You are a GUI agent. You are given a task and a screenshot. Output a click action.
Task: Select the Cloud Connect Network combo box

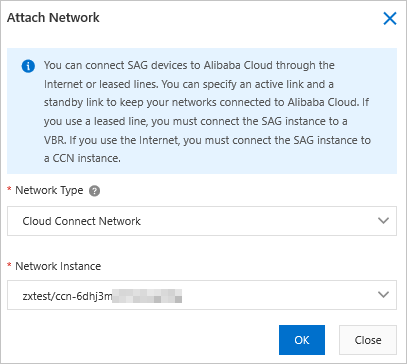[202, 221]
